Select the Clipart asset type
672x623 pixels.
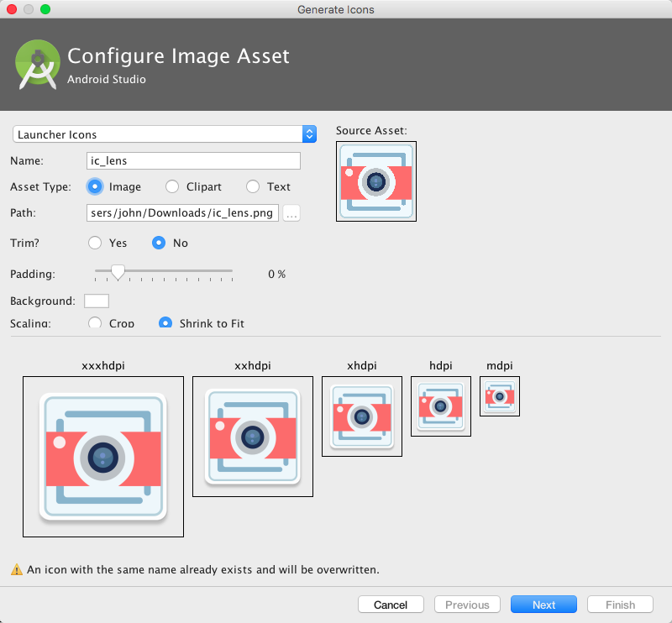[171, 186]
